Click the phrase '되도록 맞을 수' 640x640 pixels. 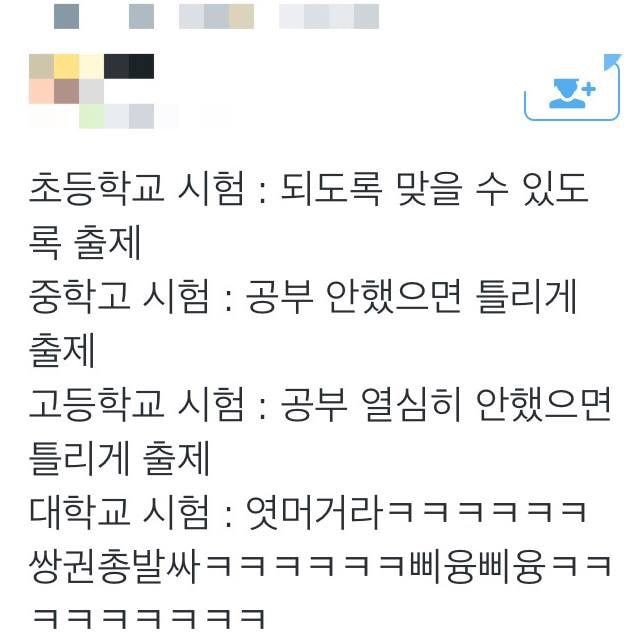[396, 189]
